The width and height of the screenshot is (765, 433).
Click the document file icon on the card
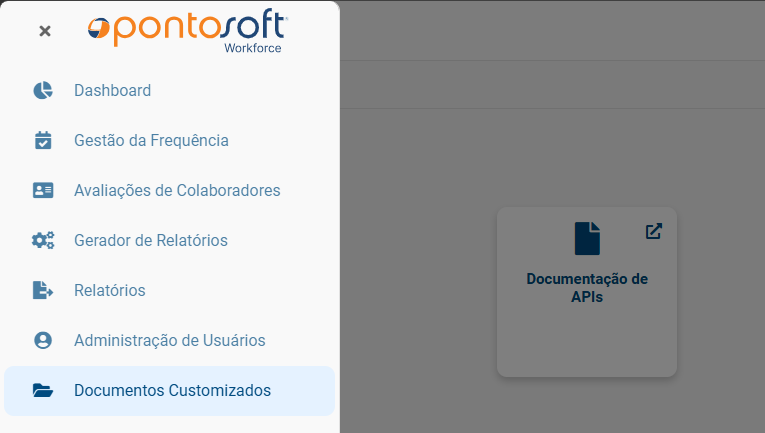coord(587,238)
